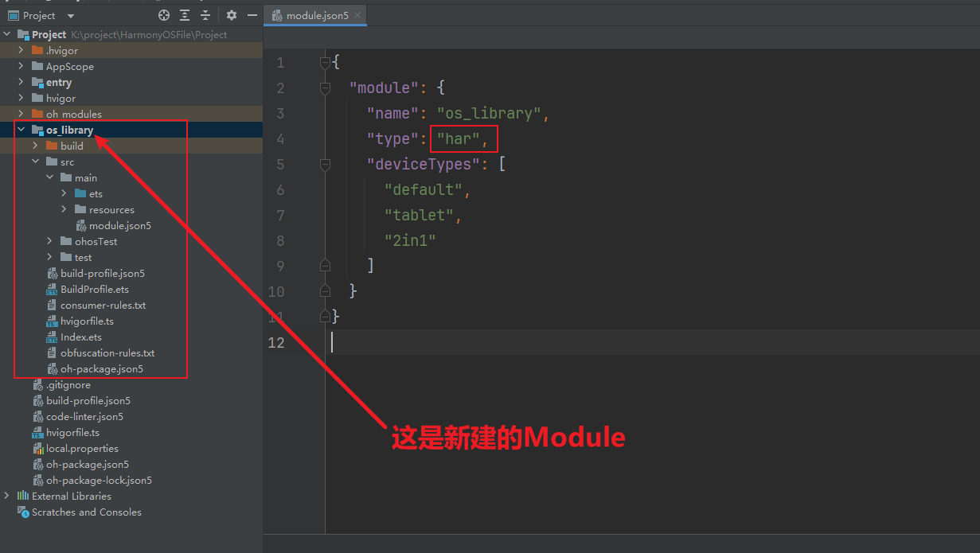The image size is (980, 553).
Task: Click the "name" key in the editor
Action: (x=392, y=113)
